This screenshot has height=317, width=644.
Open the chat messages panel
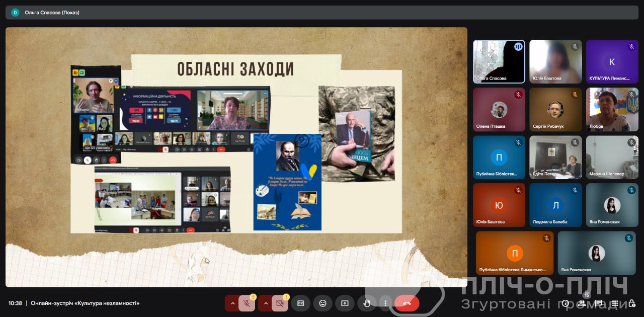click(599, 303)
